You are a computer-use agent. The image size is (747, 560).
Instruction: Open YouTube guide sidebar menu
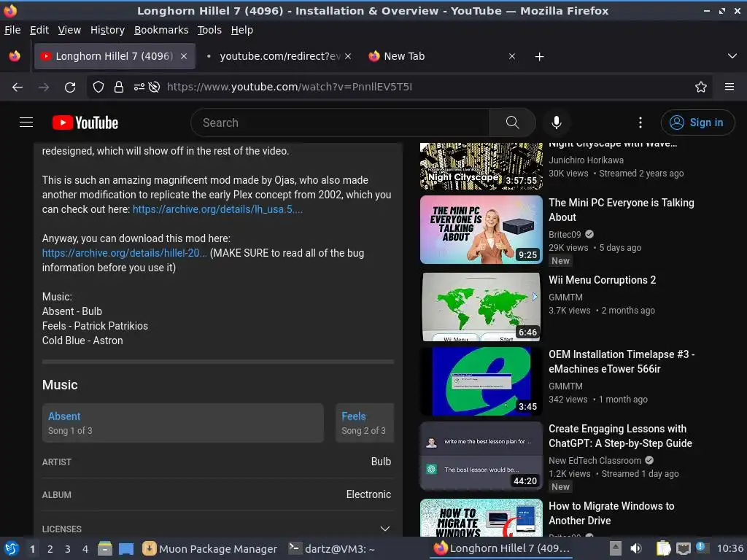[26, 122]
